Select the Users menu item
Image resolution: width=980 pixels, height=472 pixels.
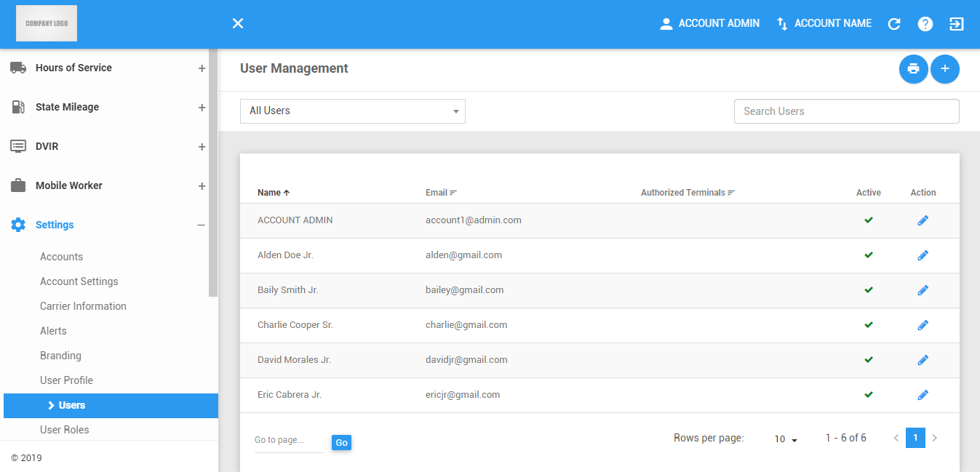click(x=111, y=406)
